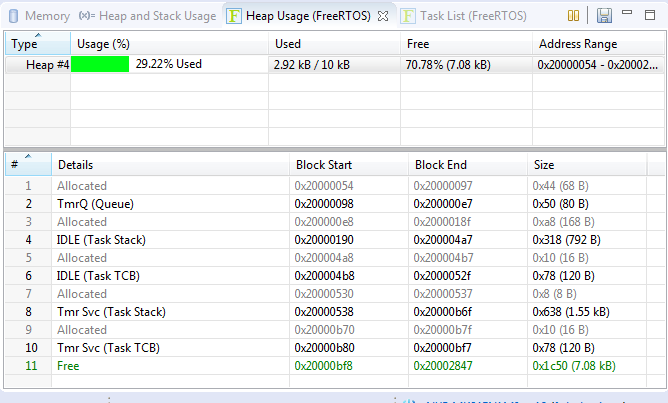Click block end address 0x2000052f
668x403 pixels.
click(442, 276)
